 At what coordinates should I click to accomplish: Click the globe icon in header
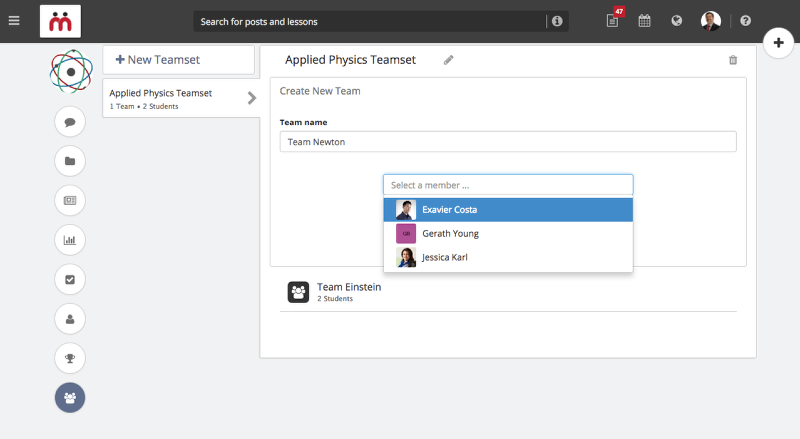point(677,21)
